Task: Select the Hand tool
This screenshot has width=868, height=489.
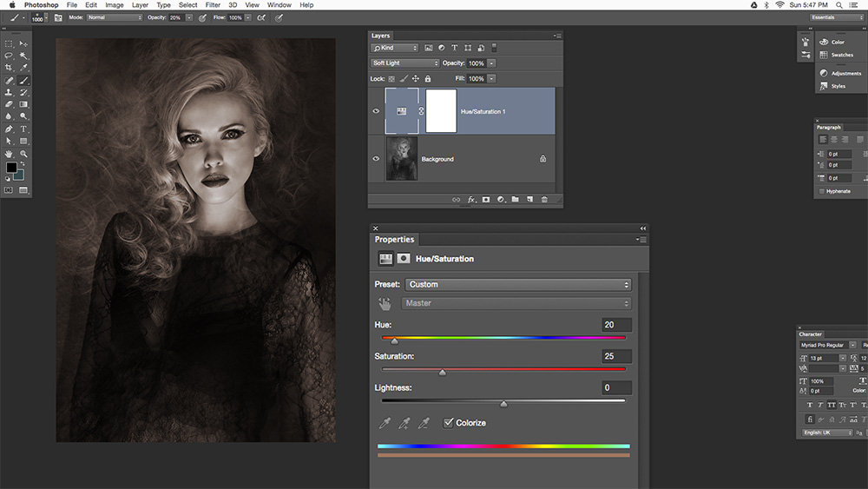Action: tap(9, 154)
